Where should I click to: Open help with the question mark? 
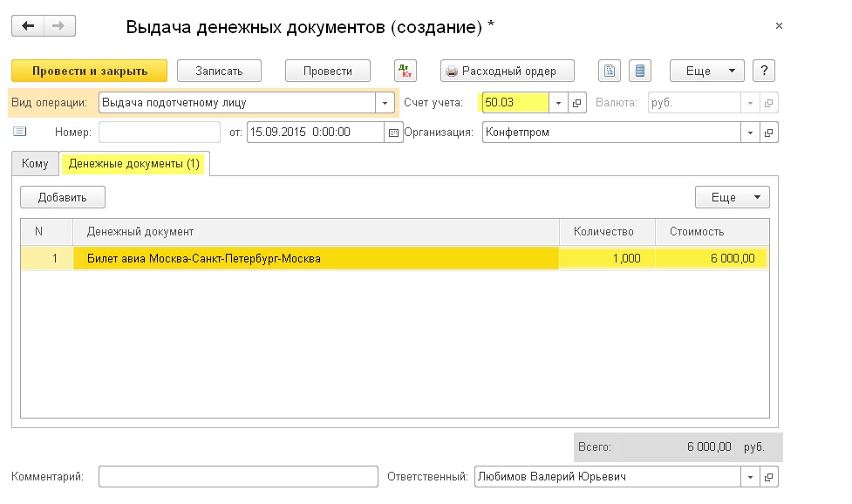tap(763, 71)
